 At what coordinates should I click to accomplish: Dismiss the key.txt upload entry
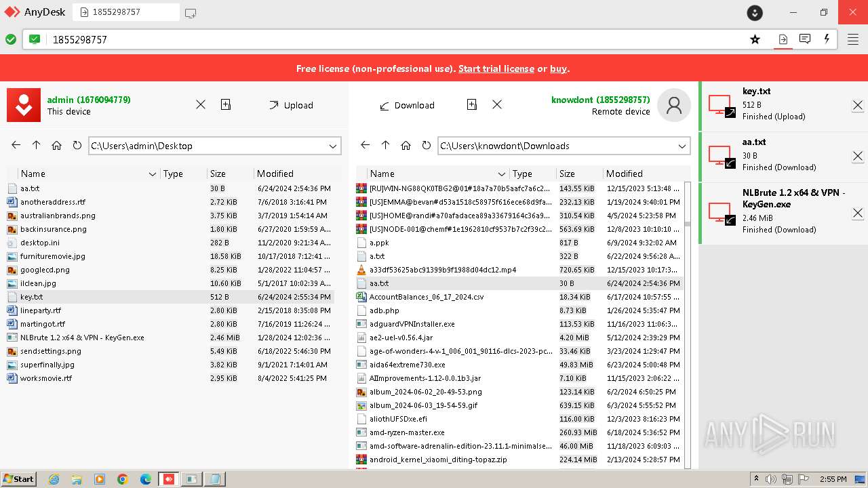858,105
